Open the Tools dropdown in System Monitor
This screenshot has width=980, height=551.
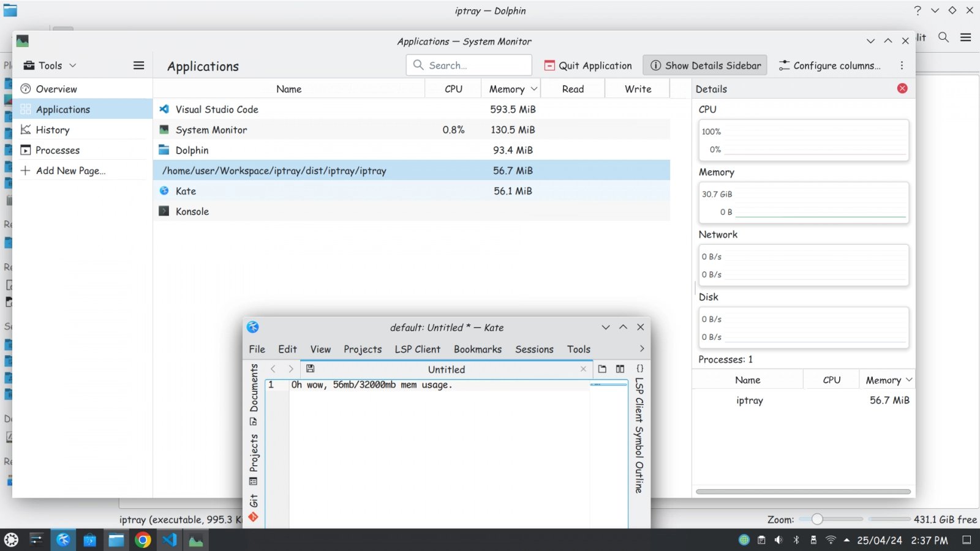pos(50,66)
